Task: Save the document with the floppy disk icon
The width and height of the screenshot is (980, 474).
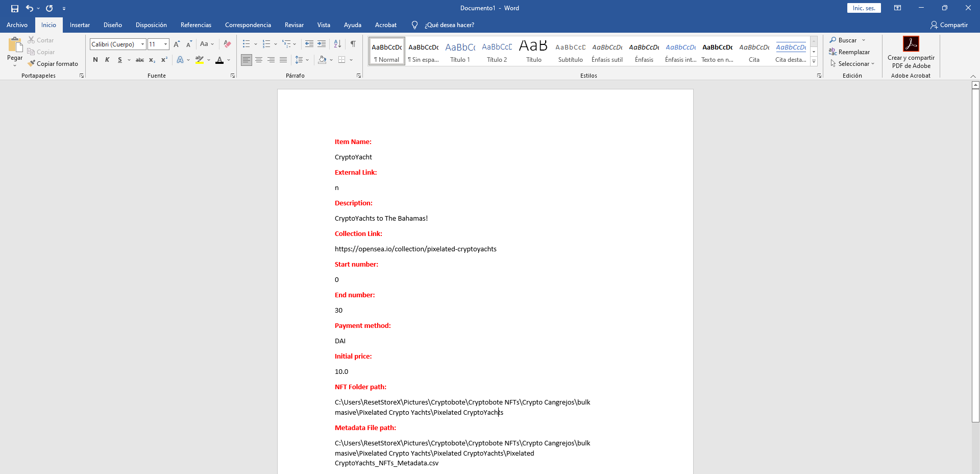Action: 15,8
